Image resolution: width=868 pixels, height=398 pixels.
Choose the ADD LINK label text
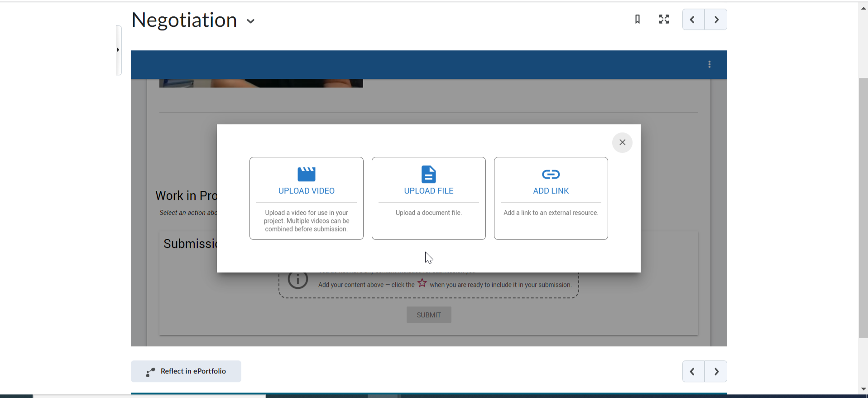551,191
